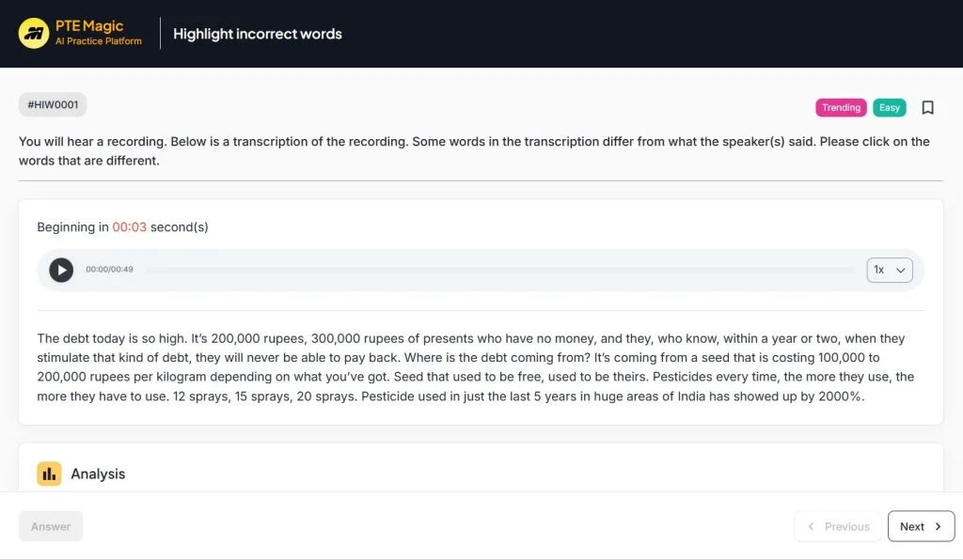
Task: Go to the Next question
Action: (921, 526)
